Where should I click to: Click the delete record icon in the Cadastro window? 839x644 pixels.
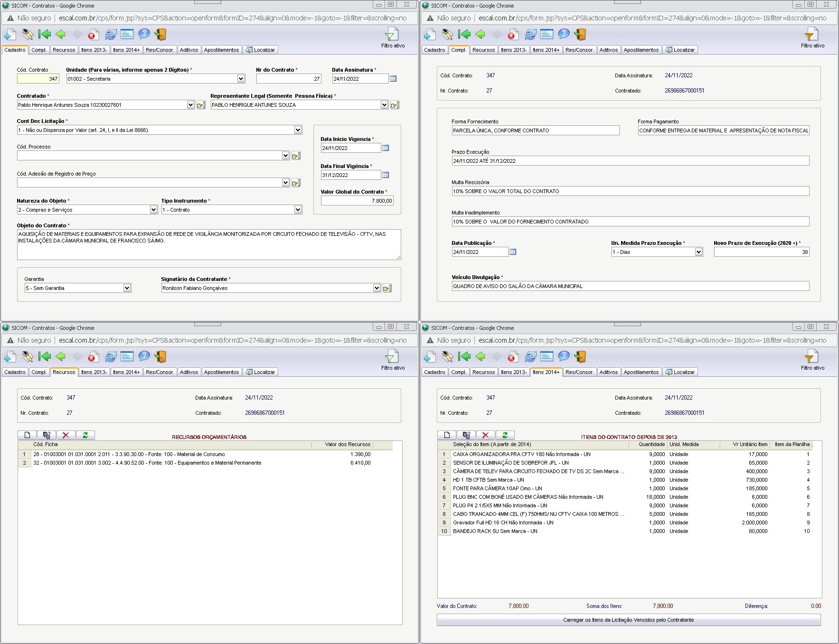pos(93,35)
